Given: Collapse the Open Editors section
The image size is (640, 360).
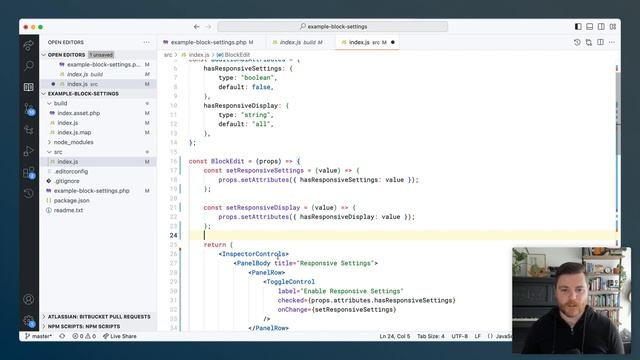Looking at the screenshot, I should click(x=44, y=55).
